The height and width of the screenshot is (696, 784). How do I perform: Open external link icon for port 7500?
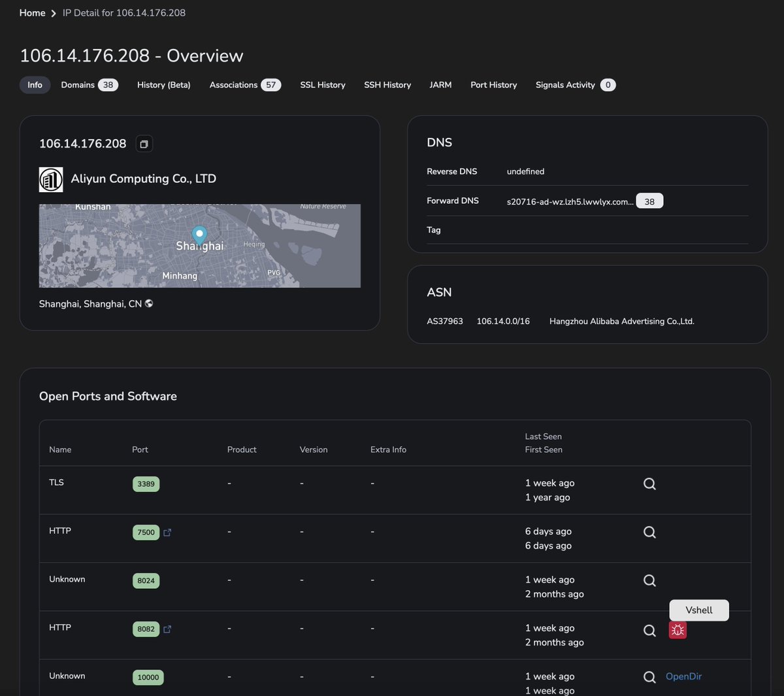point(167,533)
